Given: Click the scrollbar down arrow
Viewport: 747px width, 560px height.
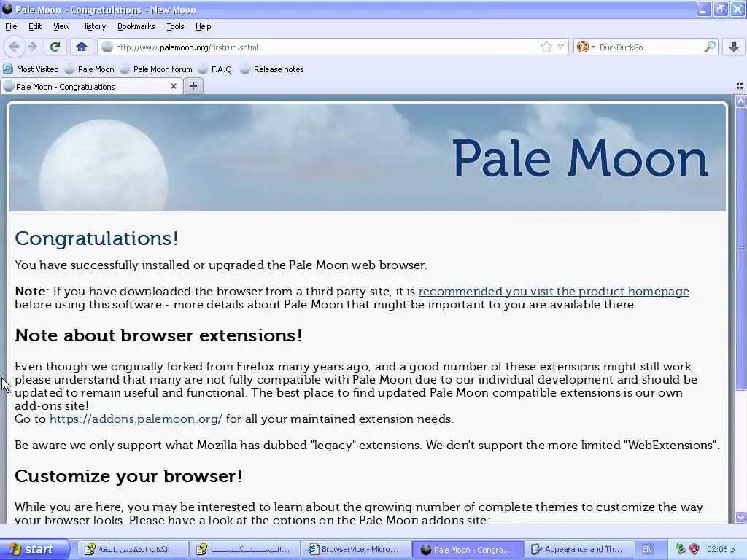Looking at the screenshot, I should 741,517.
